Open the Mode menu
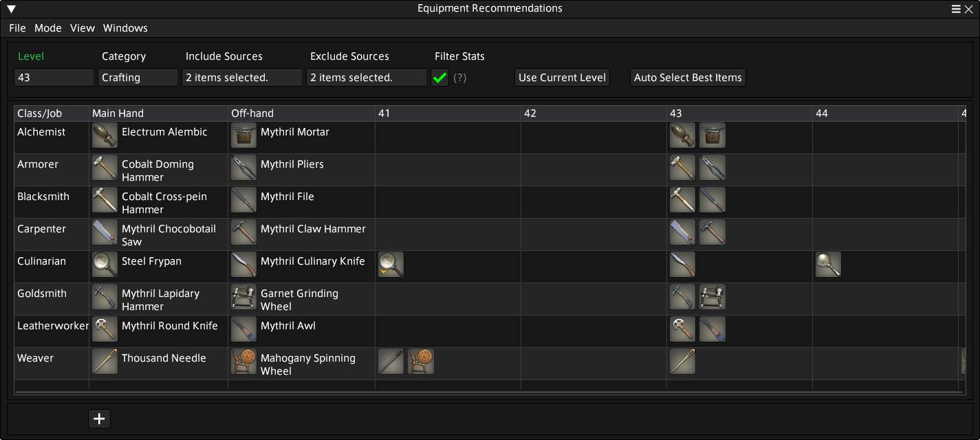The image size is (980, 440). point(47,27)
